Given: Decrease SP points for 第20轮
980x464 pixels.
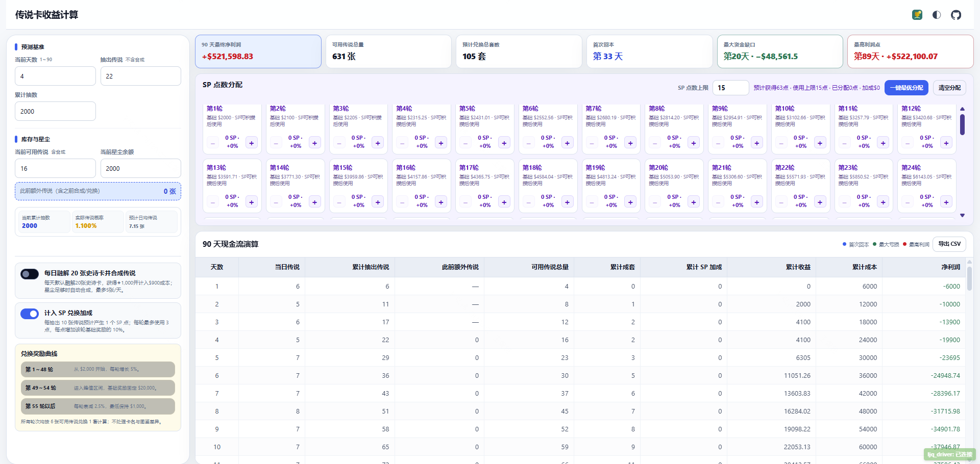Looking at the screenshot, I should coord(655,202).
